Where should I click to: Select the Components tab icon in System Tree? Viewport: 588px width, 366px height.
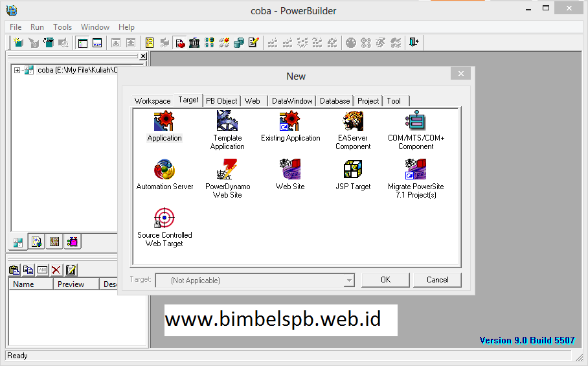pos(73,242)
